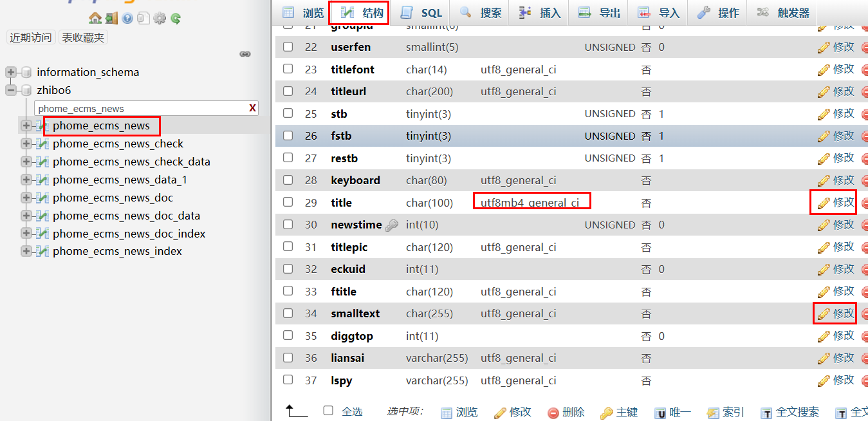Open navigation settings gear icon
The image size is (868, 421).
(x=159, y=18)
